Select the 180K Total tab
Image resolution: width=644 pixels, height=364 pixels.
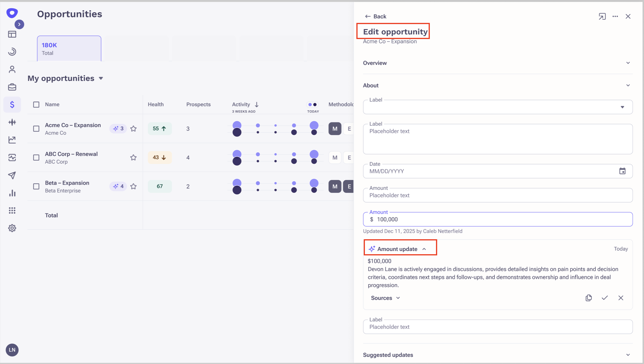[69, 49]
